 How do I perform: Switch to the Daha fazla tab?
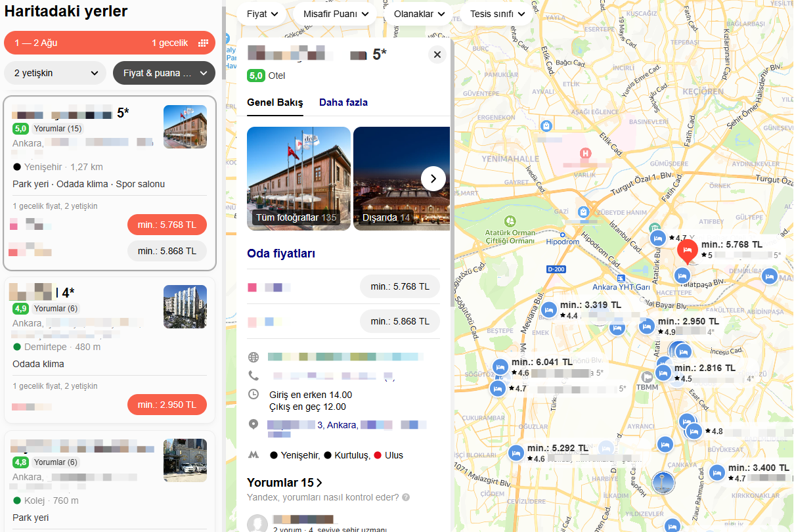coord(343,102)
